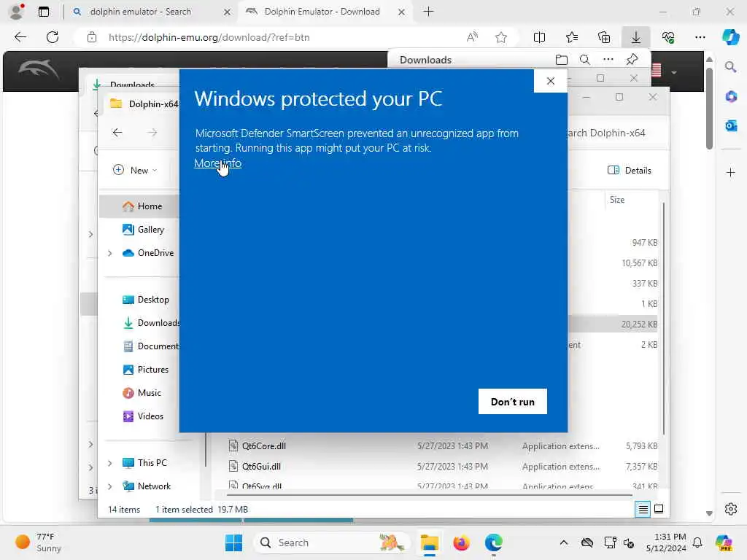Image resolution: width=747 pixels, height=560 pixels.
Task: Add page to favorites star icon
Action: tap(500, 37)
